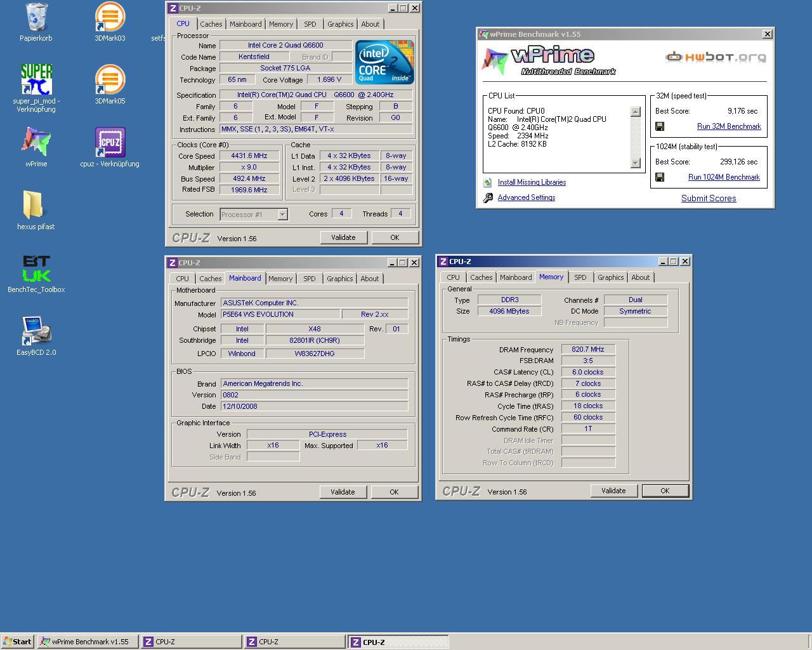The width and height of the screenshot is (812, 650).
Task: Click the CAS# Latency value 6.0 clocks
Action: point(588,373)
